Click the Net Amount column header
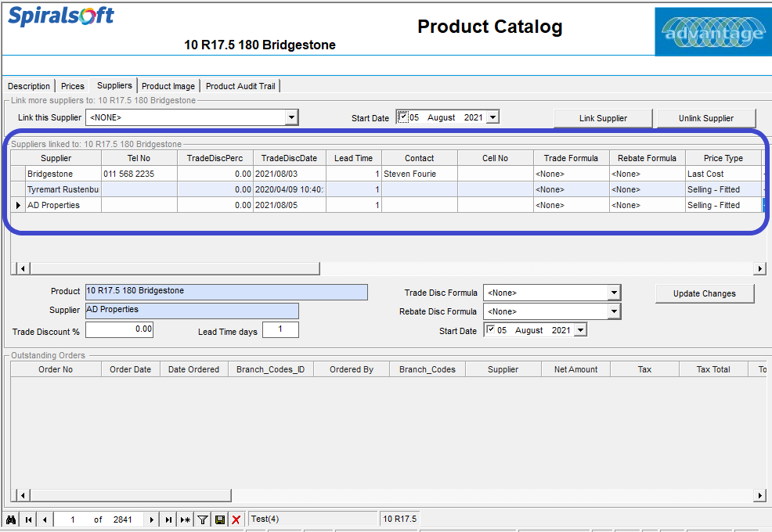This screenshot has height=532, width=772. coord(575,369)
